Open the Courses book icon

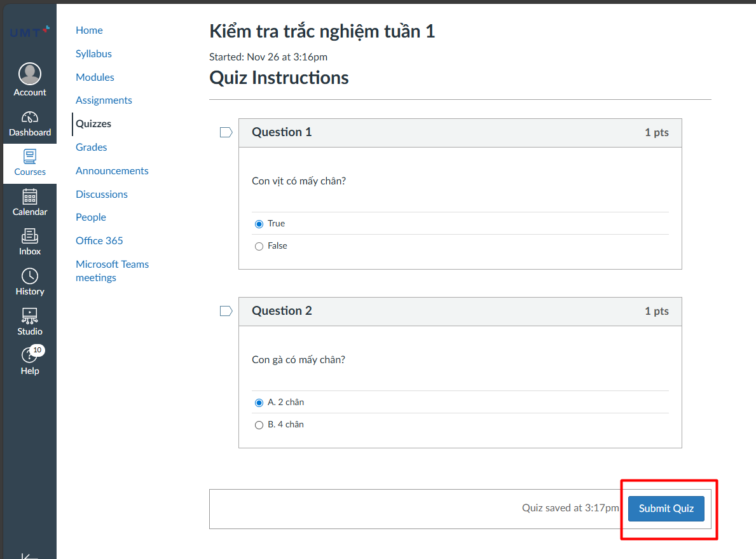(30, 157)
